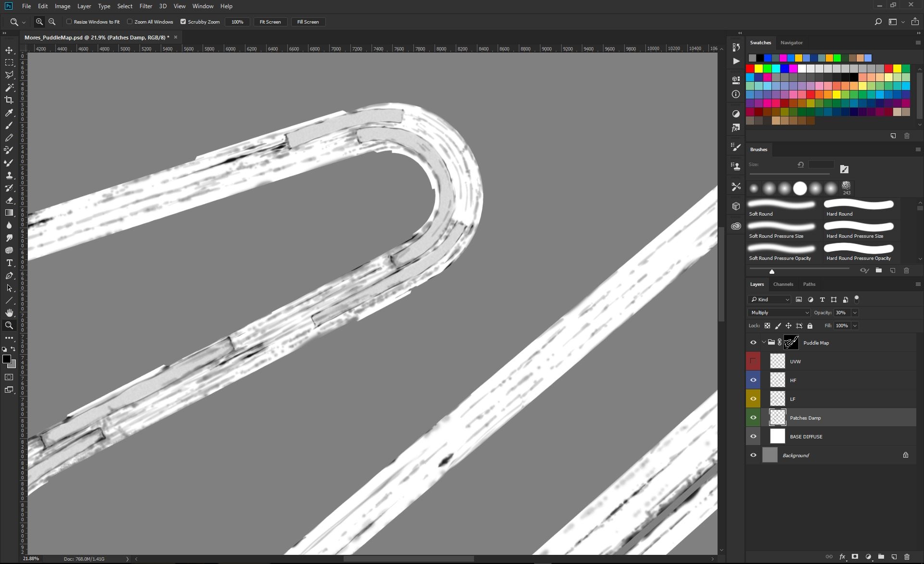Hide the Patches Damp layer
This screenshot has height=564, width=924.
[753, 418]
